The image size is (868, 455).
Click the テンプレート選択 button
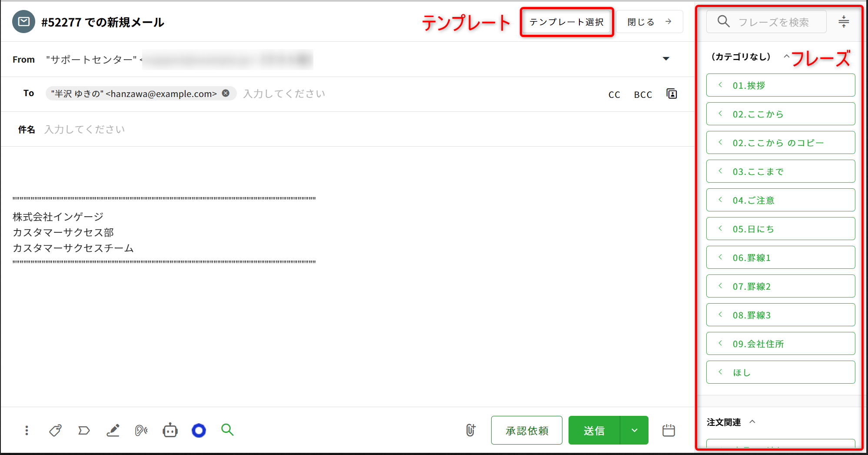click(566, 22)
